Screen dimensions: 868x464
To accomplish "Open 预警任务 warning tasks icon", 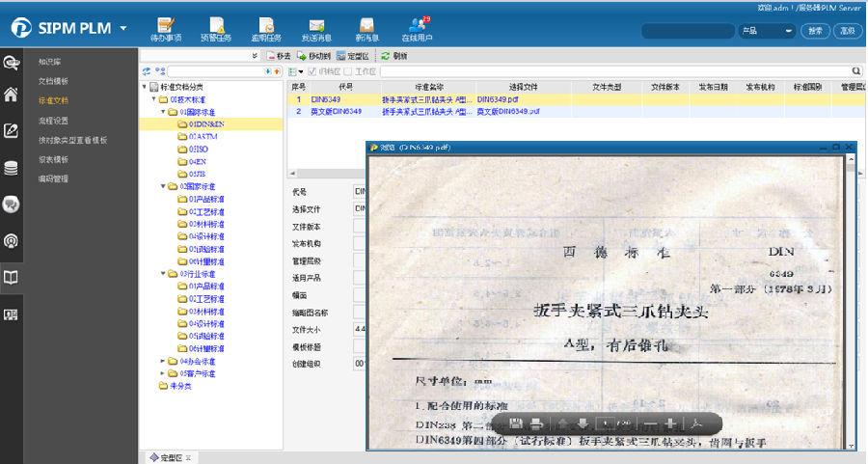I will 216,29.
